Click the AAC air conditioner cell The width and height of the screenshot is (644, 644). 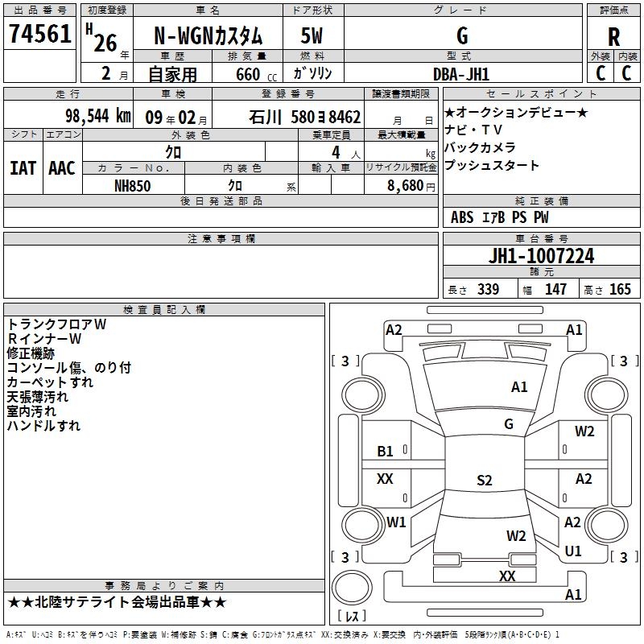pyautogui.click(x=62, y=167)
